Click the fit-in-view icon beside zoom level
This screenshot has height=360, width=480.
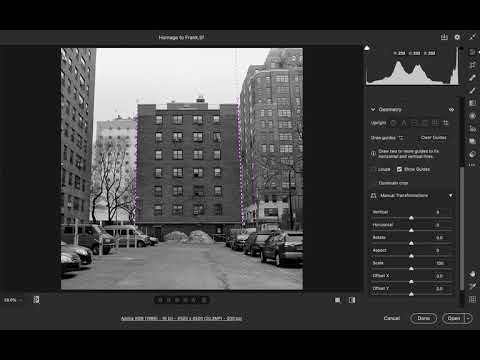(36, 300)
